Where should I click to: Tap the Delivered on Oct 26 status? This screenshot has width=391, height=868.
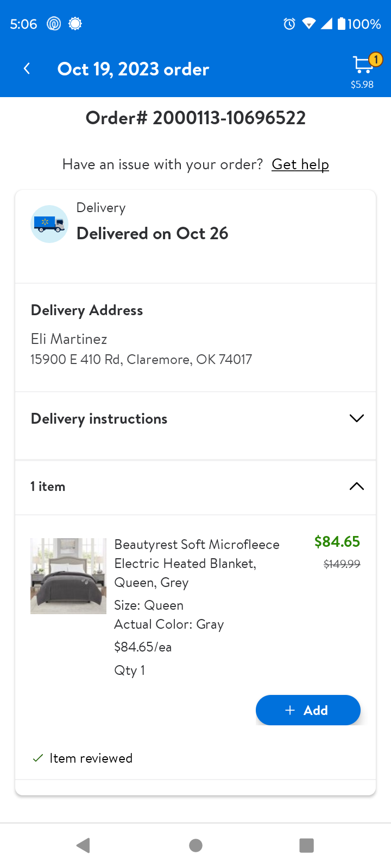pos(152,233)
